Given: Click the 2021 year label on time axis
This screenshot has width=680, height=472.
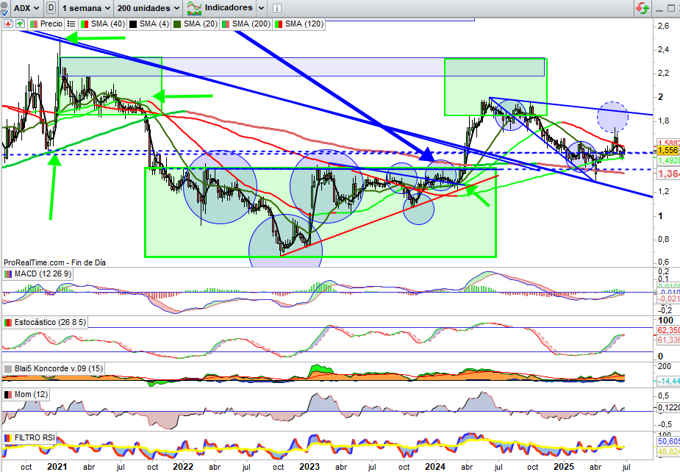Looking at the screenshot, I should [57, 466].
